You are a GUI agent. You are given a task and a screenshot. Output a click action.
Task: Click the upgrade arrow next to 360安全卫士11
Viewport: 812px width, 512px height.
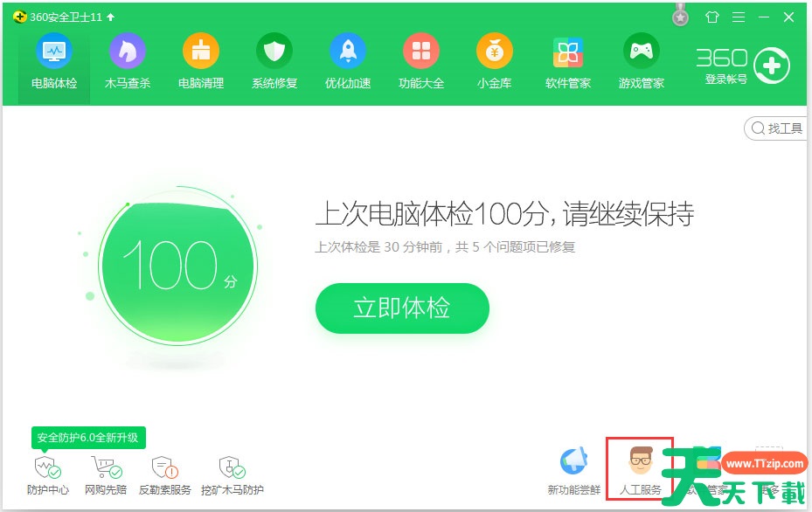[110, 17]
